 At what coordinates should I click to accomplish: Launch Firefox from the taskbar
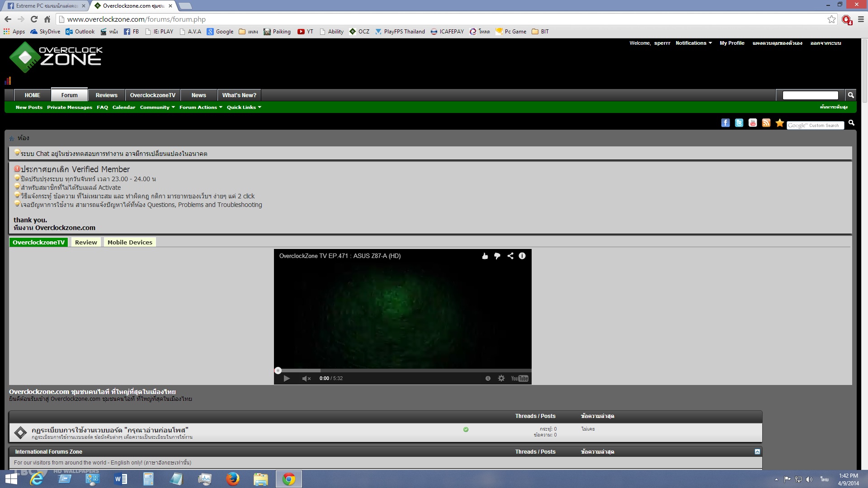pos(232,479)
